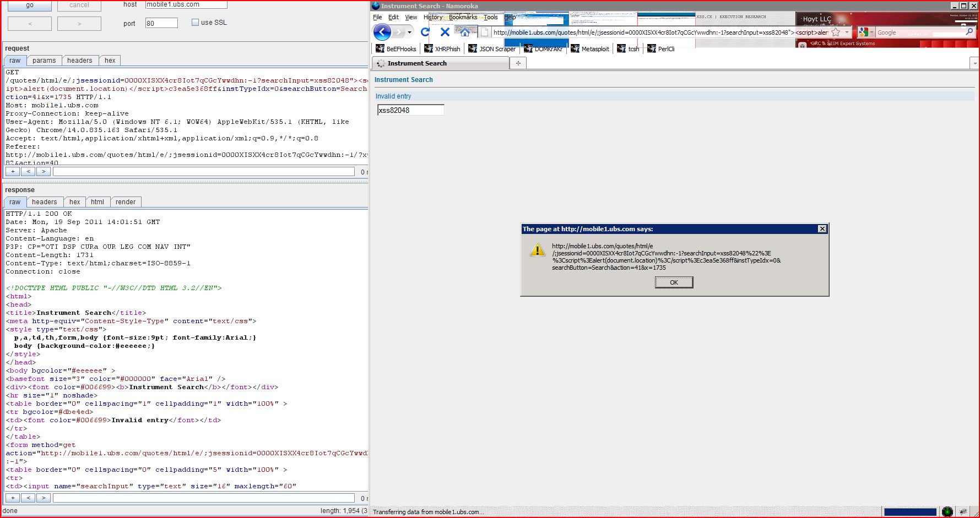Click the green status icon in browser status bar
This screenshot has width=980, height=518.
[x=947, y=512]
